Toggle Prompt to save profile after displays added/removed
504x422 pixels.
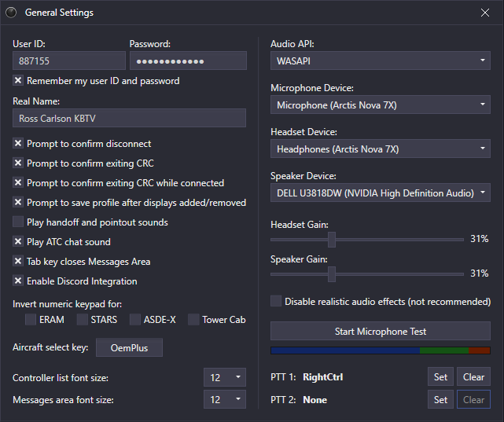pyautogui.click(x=18, y=202)
